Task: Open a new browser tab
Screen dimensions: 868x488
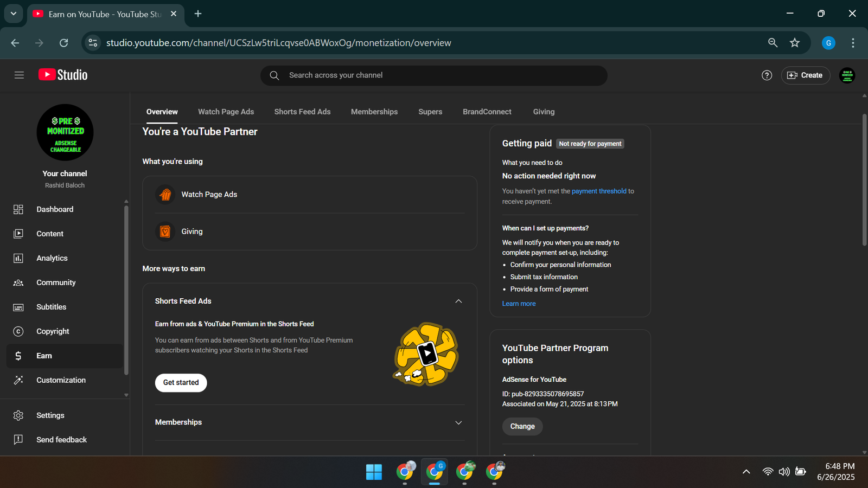Action: point(198,14)
